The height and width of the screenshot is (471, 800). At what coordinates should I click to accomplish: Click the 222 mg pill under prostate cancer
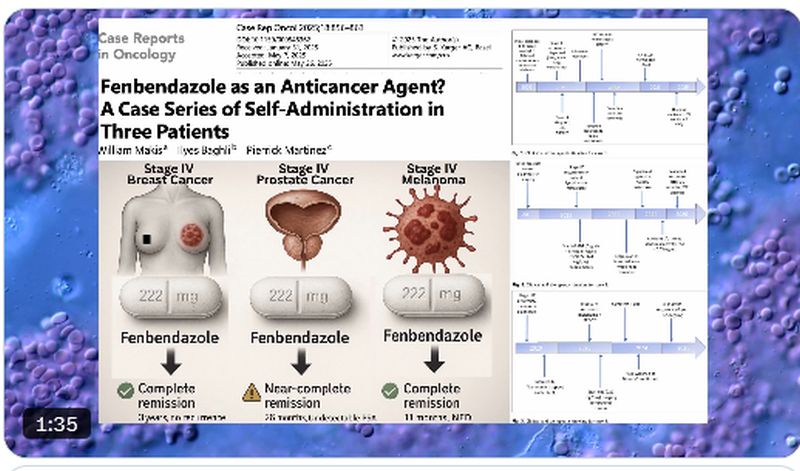301,298
